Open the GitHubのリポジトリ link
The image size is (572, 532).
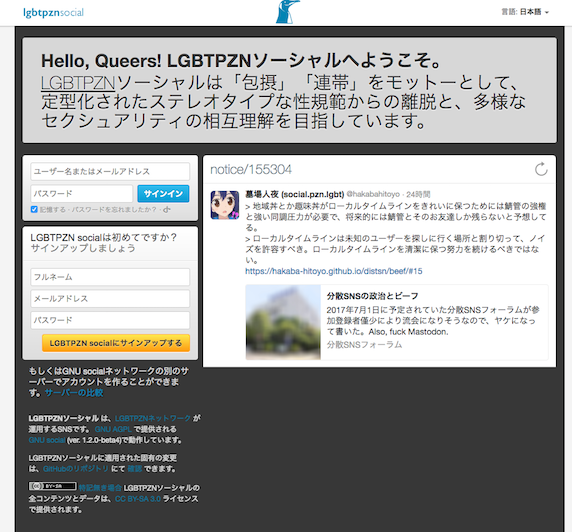(x=76, y=469)
